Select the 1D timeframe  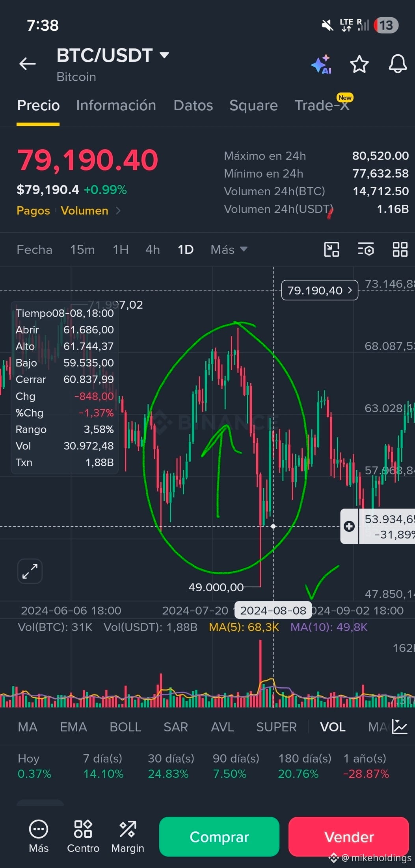tap(186, 250)
